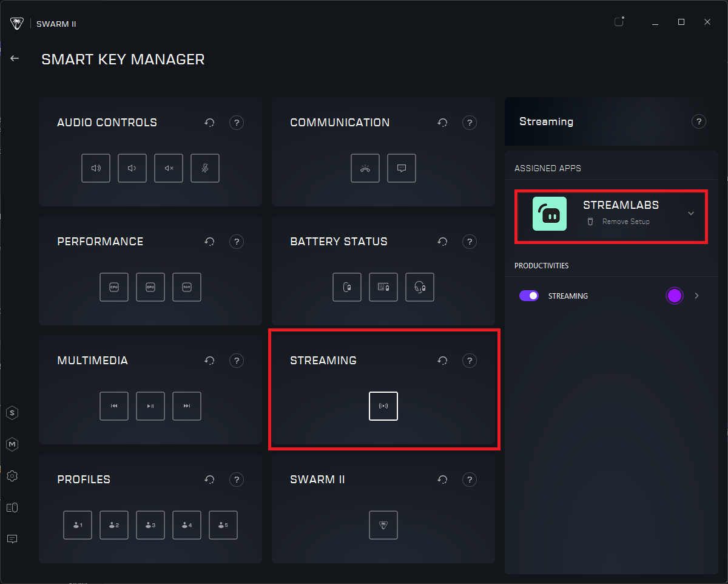
Task: Click the Turtle Beach logo icon
Action: pos(16,24)
